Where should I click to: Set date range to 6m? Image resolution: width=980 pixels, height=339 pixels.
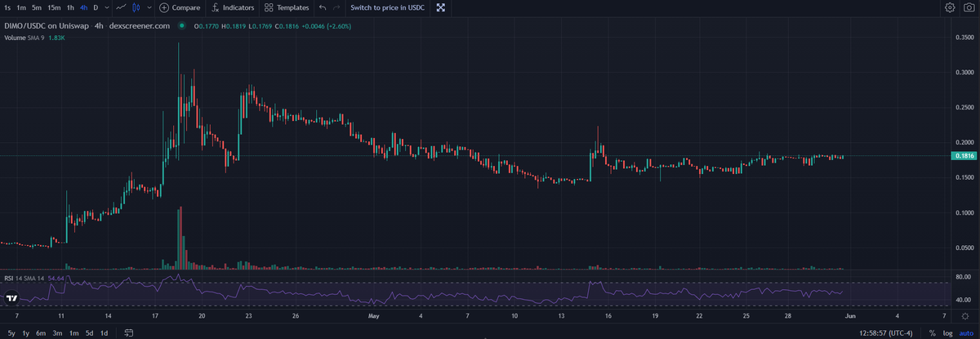click(x=41, y=332)
